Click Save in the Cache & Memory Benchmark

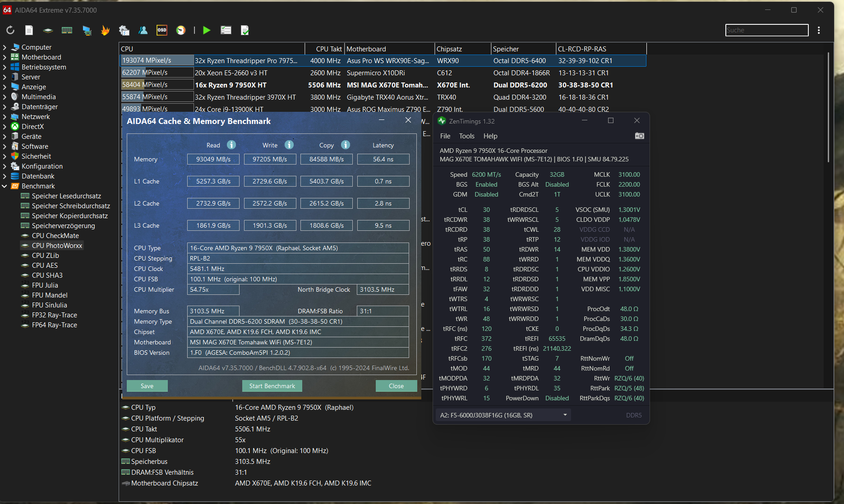(x=147, y=386)
